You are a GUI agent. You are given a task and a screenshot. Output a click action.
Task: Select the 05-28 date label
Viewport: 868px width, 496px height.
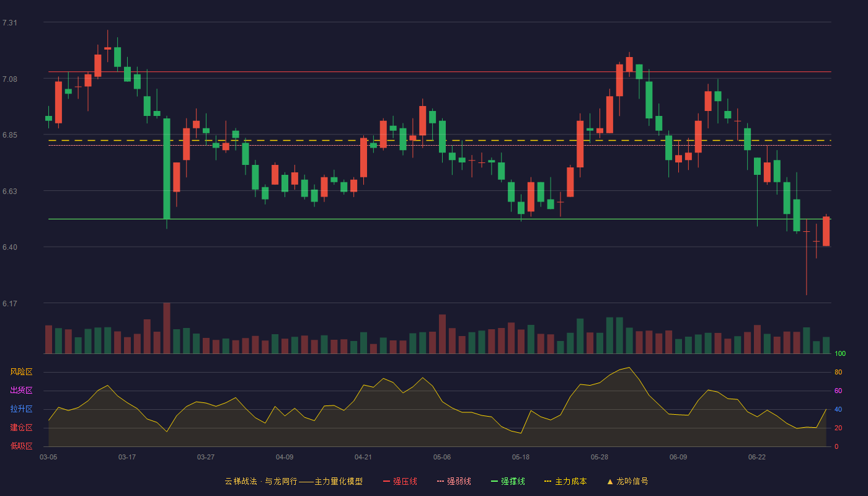600,457
